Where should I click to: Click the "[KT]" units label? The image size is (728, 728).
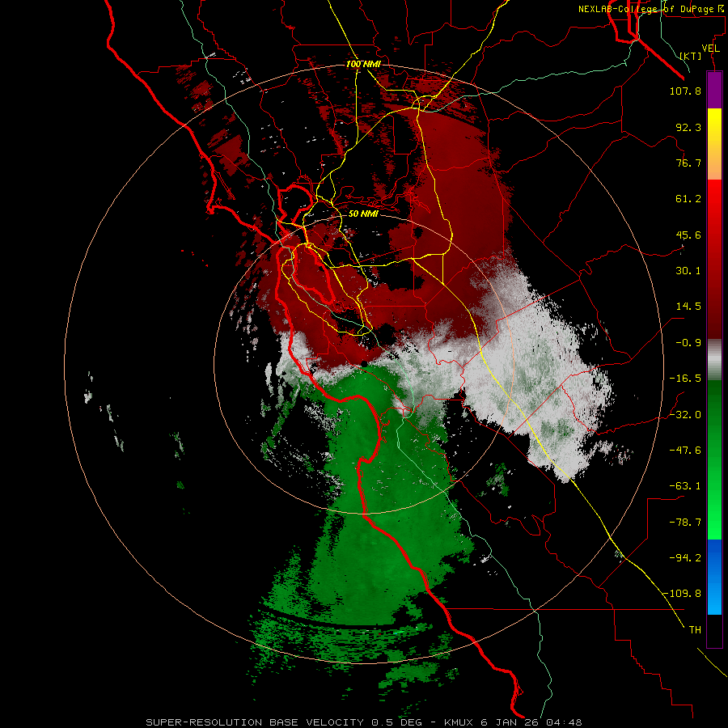(691, 56)
